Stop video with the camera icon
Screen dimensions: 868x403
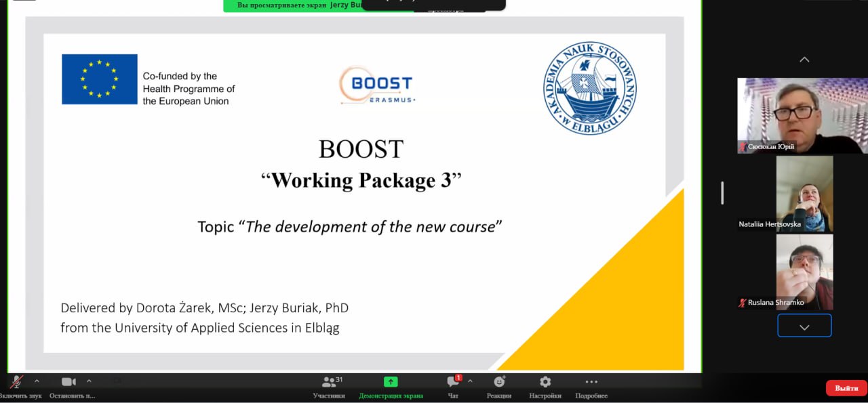[68, 382]
